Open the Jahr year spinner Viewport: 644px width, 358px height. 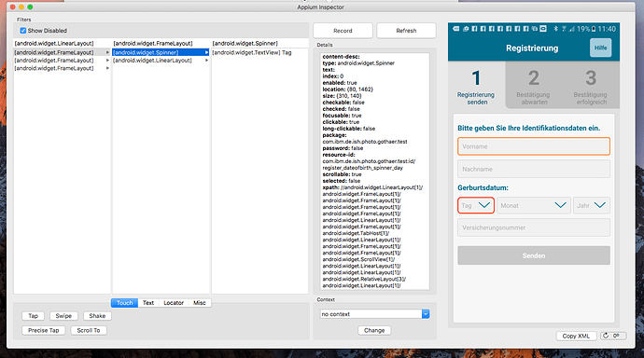[x=592, y=205]
